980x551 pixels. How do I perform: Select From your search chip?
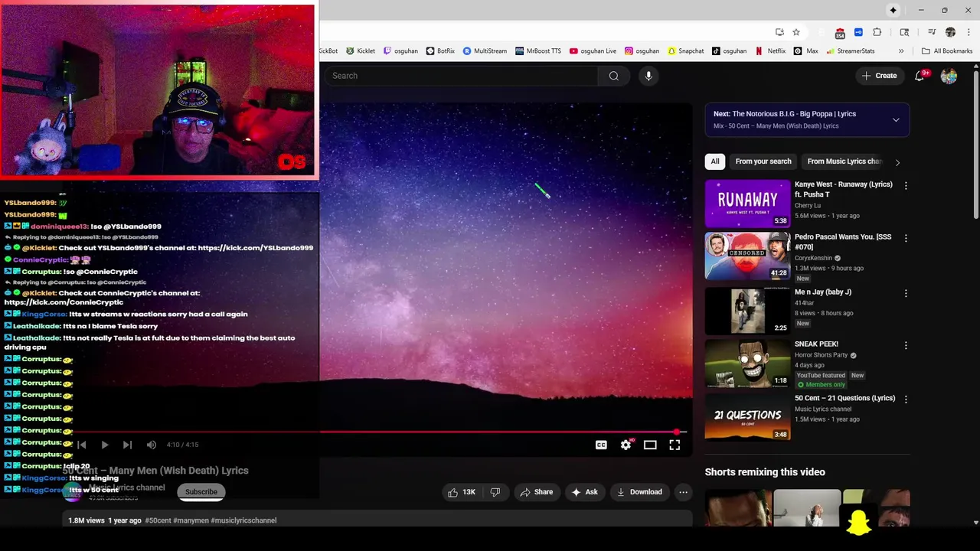[763, 161]
